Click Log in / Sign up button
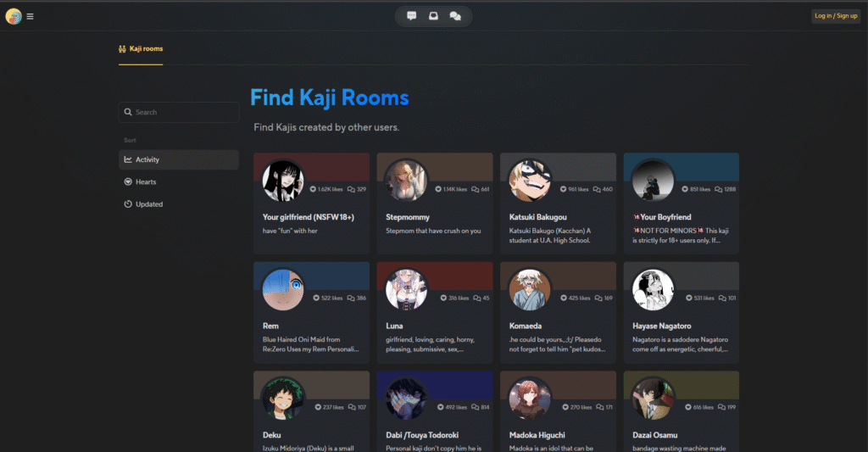 tap(836, 16)
